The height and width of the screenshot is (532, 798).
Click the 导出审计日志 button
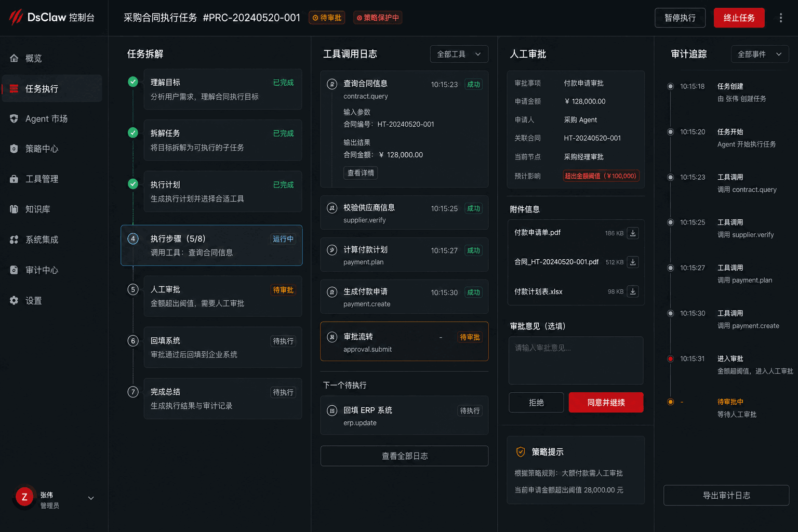pyautogui.click(x=726, y=495)
